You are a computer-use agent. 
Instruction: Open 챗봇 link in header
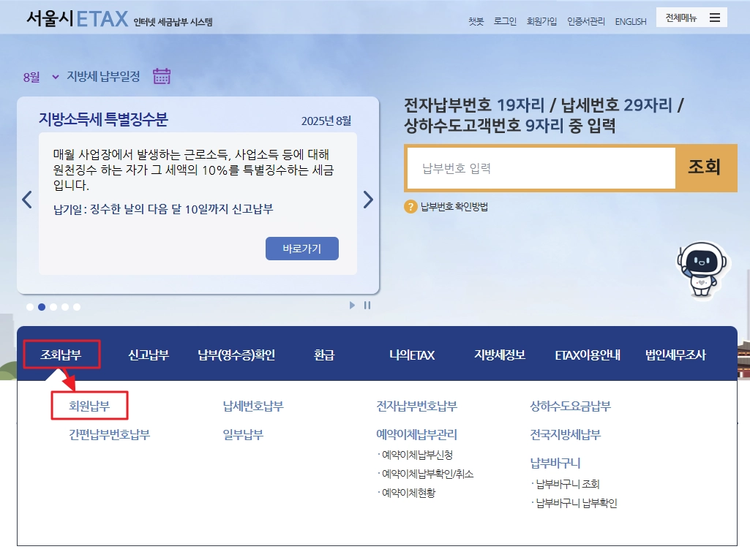click(476, 21)
